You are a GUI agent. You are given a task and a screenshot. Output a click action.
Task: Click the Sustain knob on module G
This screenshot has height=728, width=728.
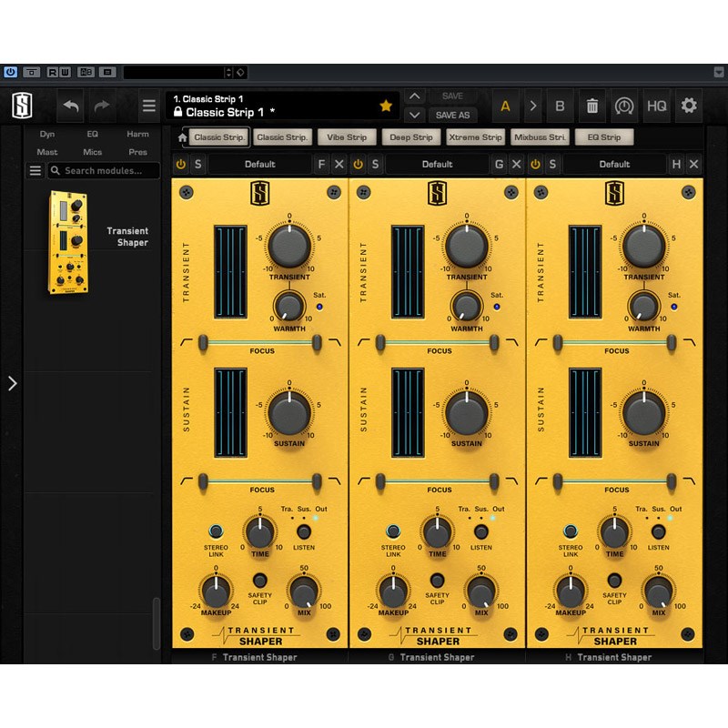pos(467,412)
